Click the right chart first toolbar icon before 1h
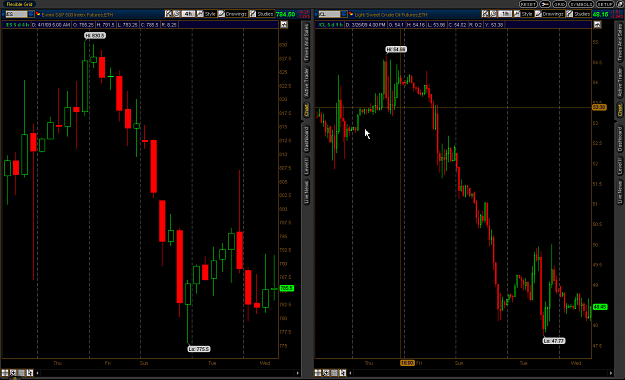Image resolution: width=625 pixels, height=380 pixels. click(x=485, y=14)
